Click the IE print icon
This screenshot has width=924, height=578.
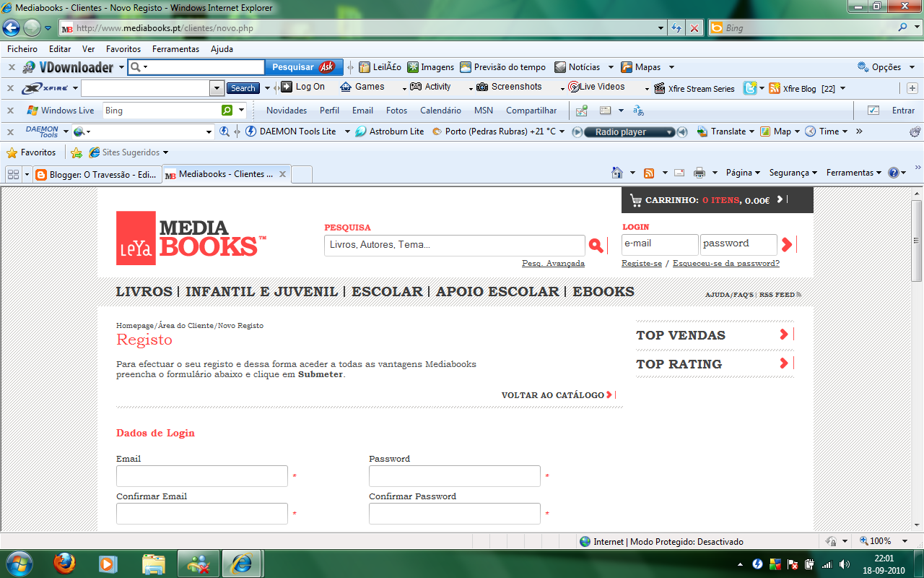[699, 173]
